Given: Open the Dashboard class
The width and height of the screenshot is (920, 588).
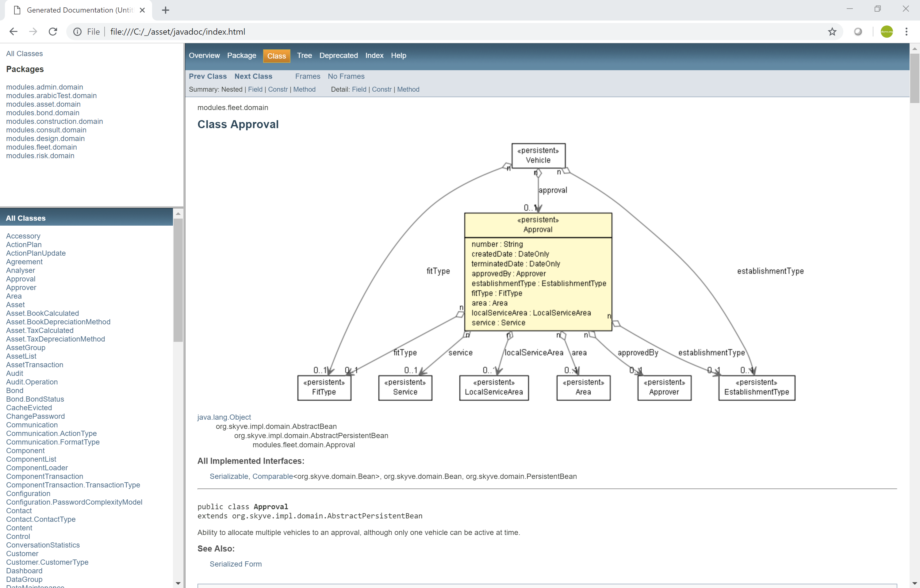Looking at the screenshot, I should point(24,571).
